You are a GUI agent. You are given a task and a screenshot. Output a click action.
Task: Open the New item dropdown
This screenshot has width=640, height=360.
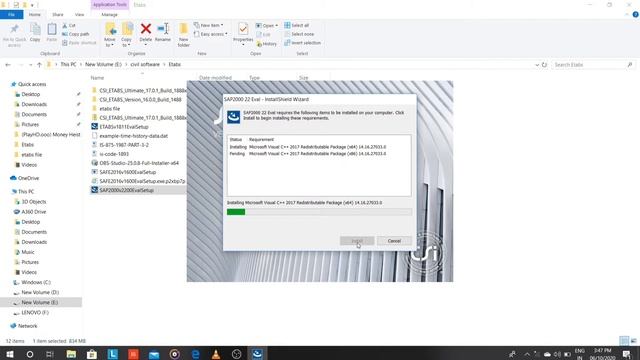(x=209, y=25)
